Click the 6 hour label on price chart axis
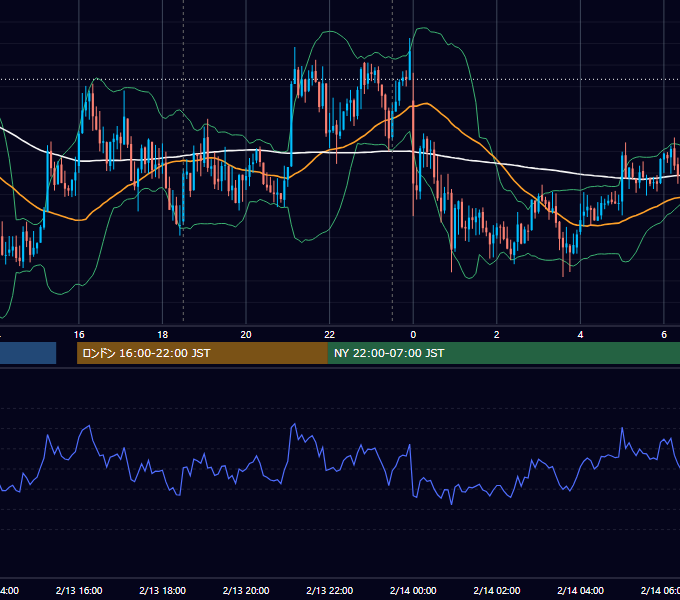The image size is (680, 600). click(664, 335)
